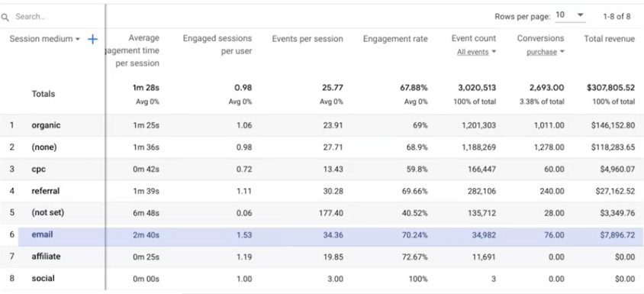Image resolution: width=644 pixels, height=294 pixels.
Task: Select the referral medium row
Action: pos(322,191)
